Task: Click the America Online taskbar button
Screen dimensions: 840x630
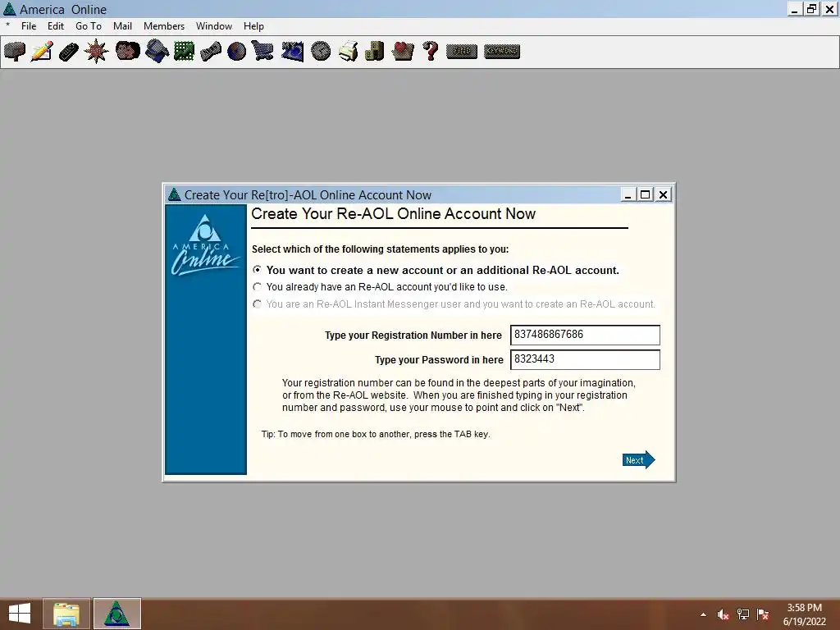Action: point(116,614)
